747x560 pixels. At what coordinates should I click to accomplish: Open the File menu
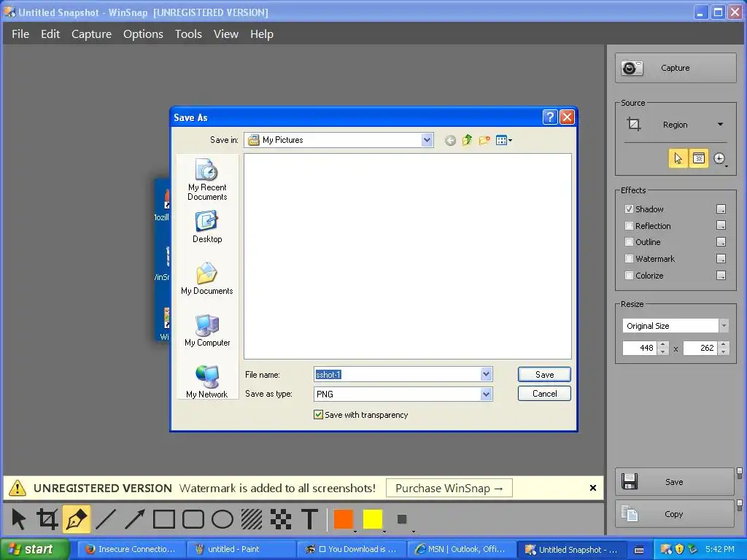pos(20,34)
